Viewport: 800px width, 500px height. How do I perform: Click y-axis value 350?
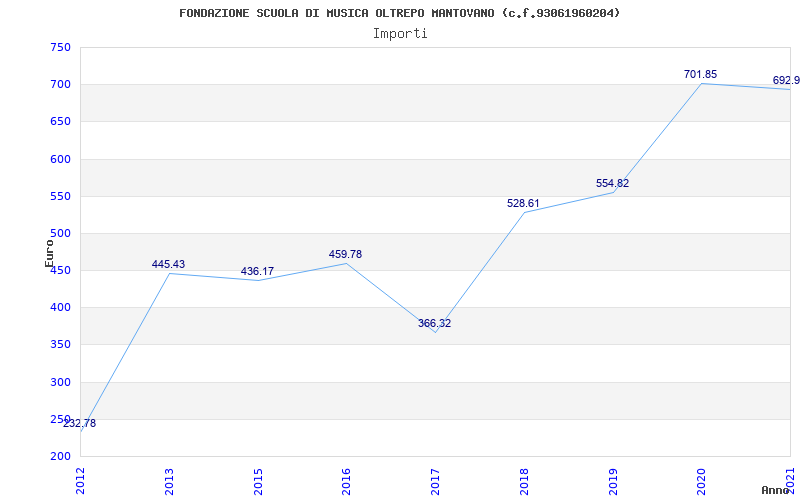tap(60, 345)
